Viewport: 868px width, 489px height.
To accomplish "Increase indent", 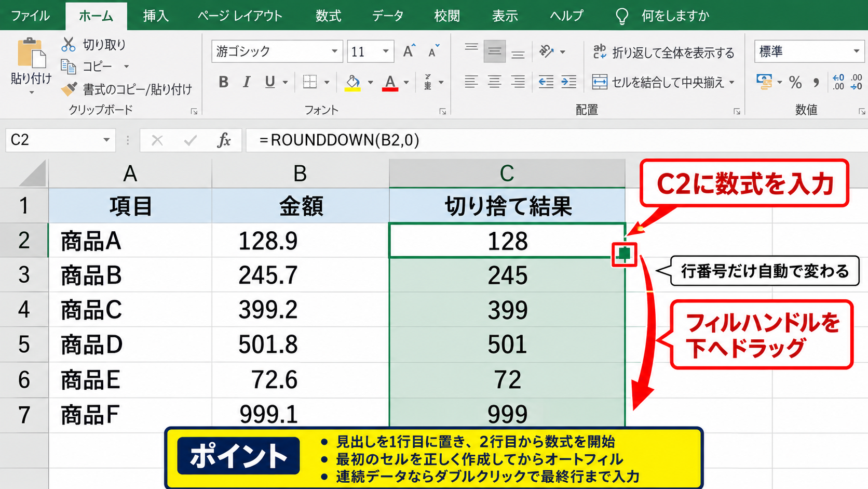I will [569, 82].
